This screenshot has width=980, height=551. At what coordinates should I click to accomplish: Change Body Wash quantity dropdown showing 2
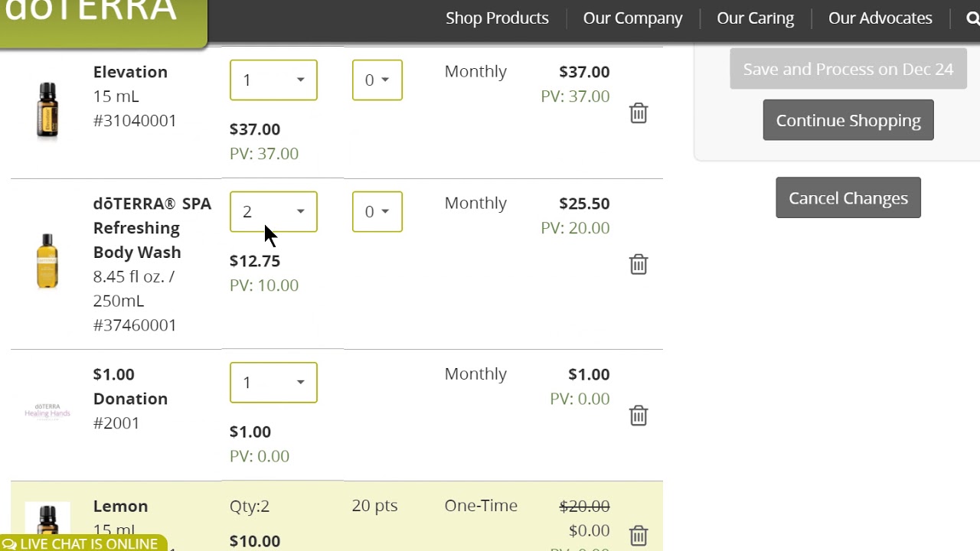click(x=273, y=211)
